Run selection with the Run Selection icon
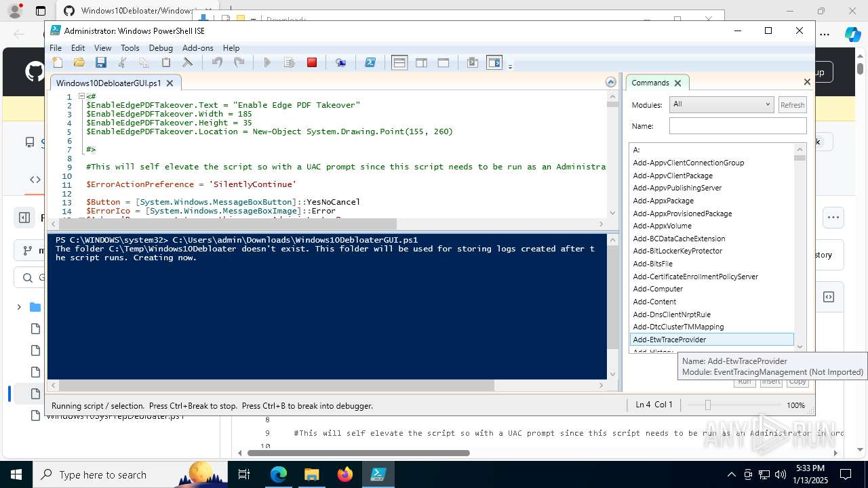The image size is (868, 488). [290, 62]
